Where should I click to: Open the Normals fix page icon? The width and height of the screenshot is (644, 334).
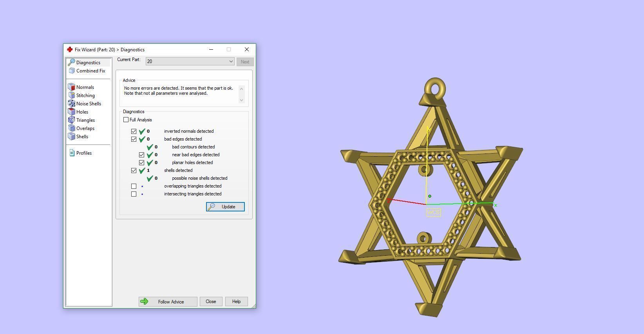(x=71, y=87)
